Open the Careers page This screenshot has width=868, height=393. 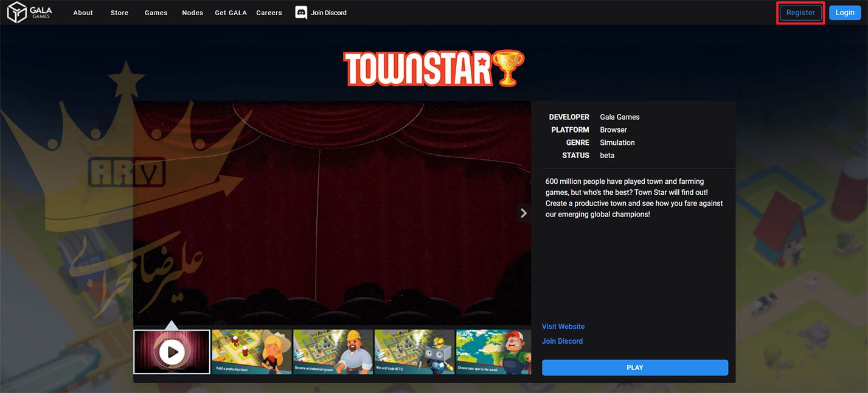pos(269,13)
